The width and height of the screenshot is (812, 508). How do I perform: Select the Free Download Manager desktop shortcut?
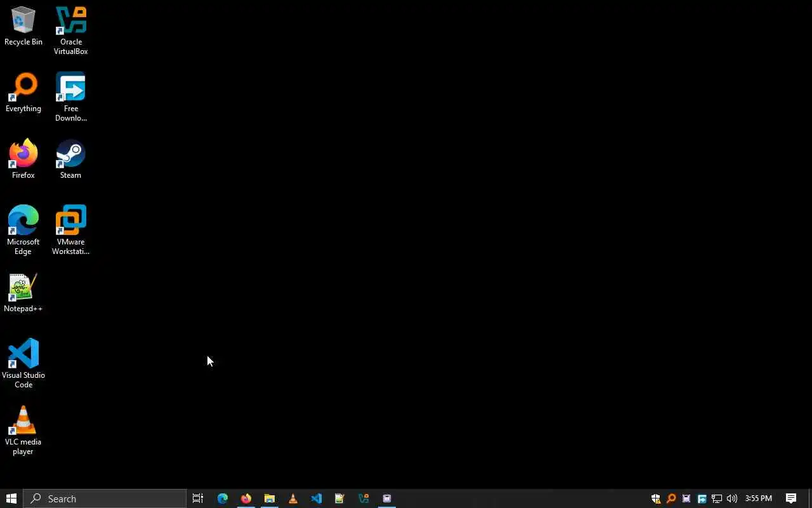point(71,97)
